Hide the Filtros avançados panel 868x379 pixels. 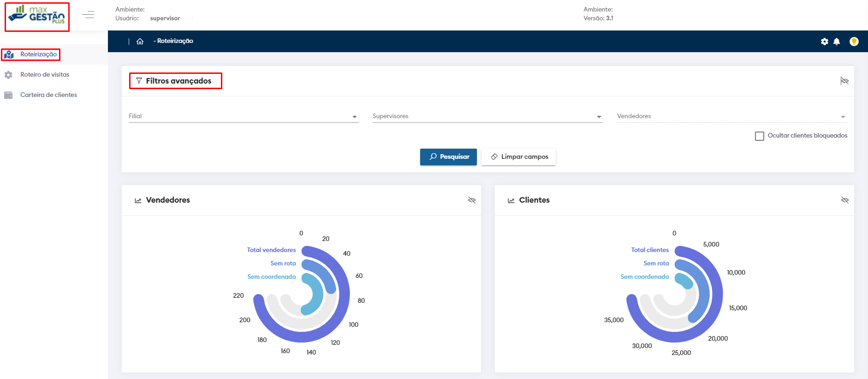click(x=844, y=81)
